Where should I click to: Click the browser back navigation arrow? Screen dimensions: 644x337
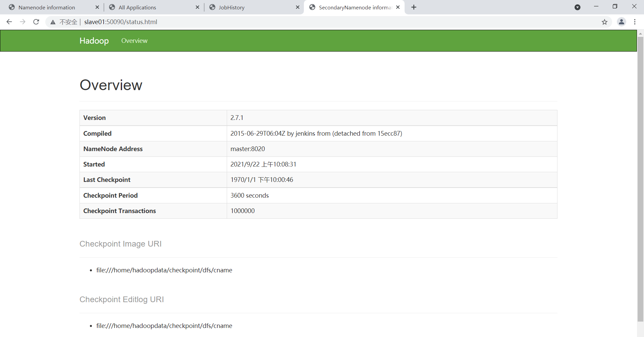coord(9,22)
